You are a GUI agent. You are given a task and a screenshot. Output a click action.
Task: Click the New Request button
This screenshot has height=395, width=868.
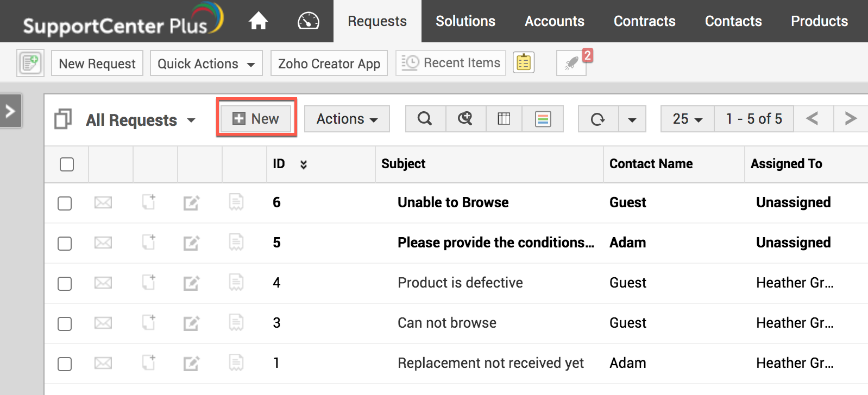[x=97, y=63]
